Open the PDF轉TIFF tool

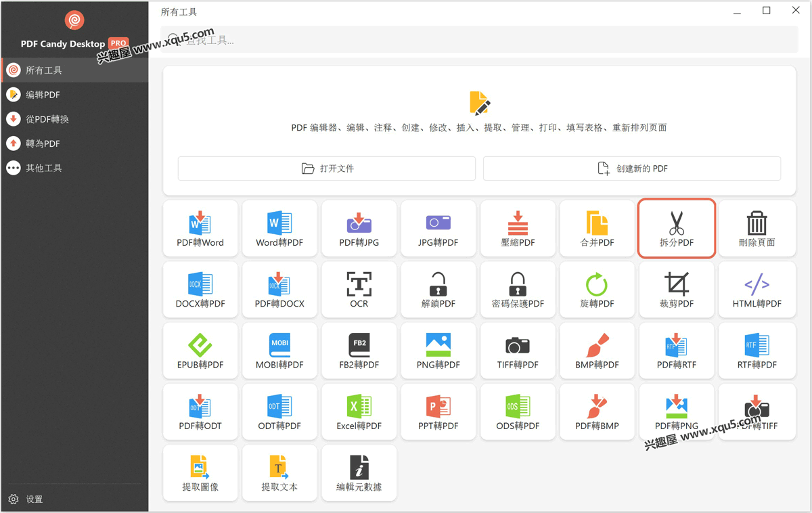pos(757,412)
